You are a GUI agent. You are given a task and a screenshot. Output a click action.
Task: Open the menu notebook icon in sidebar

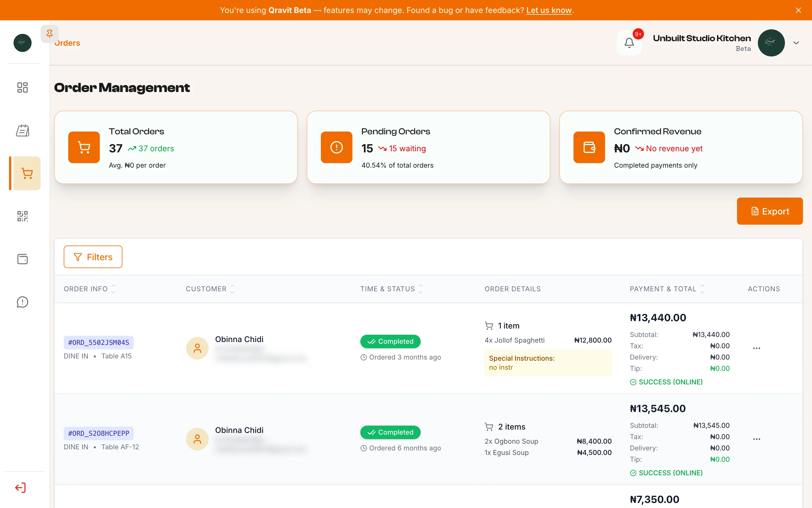23,130
